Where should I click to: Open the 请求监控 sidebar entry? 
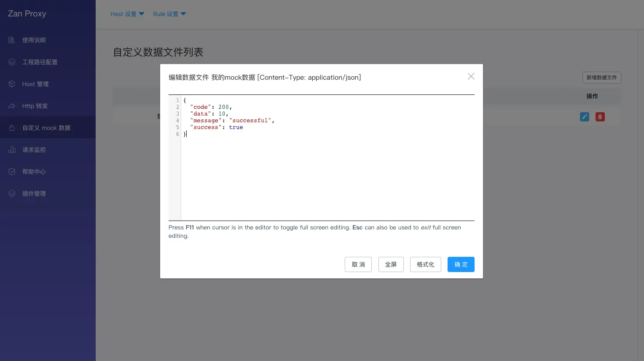(34, 150)
